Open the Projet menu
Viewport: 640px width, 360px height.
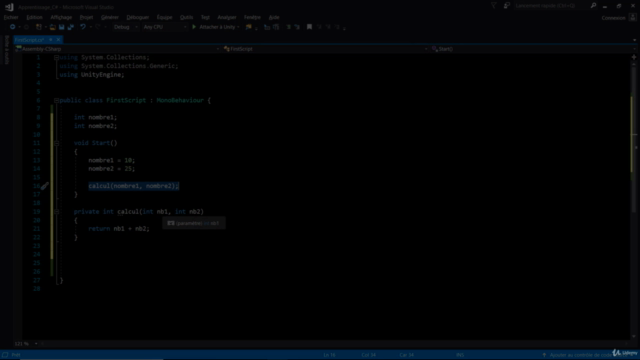87,17
